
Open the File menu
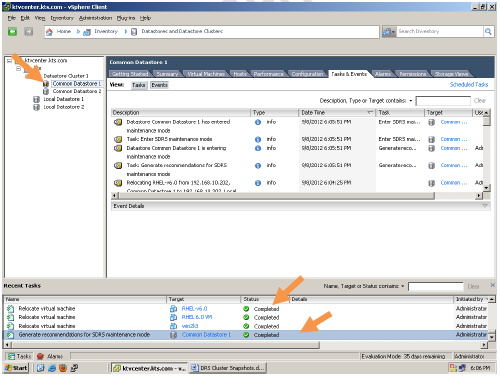12,18
